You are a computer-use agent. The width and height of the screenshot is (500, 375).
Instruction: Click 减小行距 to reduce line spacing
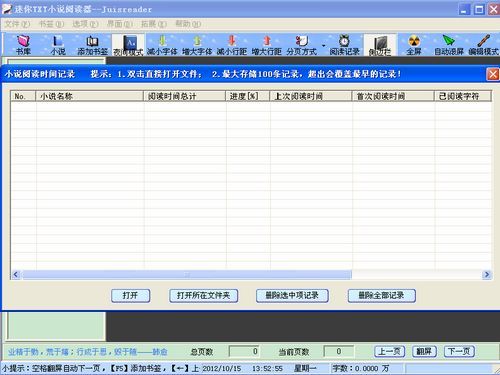(x=232, y=45)
